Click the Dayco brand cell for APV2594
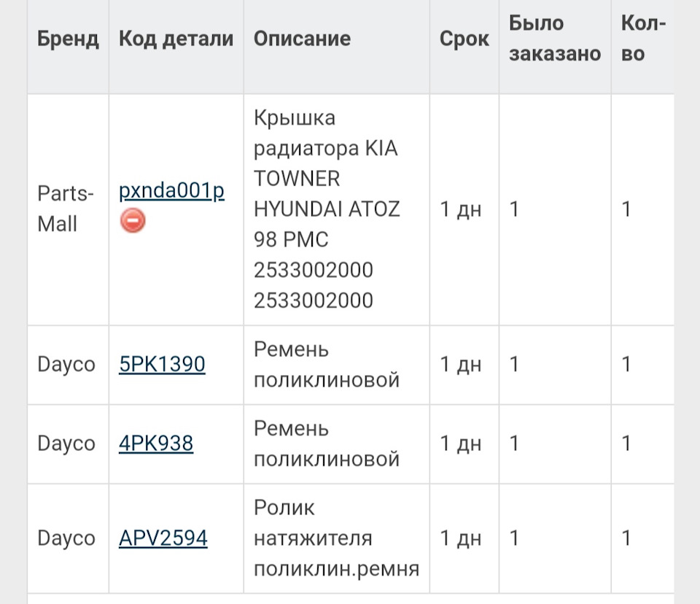 coord(66,538)
